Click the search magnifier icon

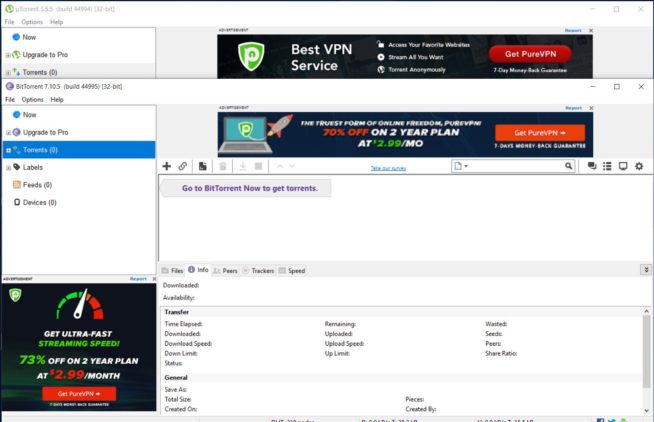568,166
